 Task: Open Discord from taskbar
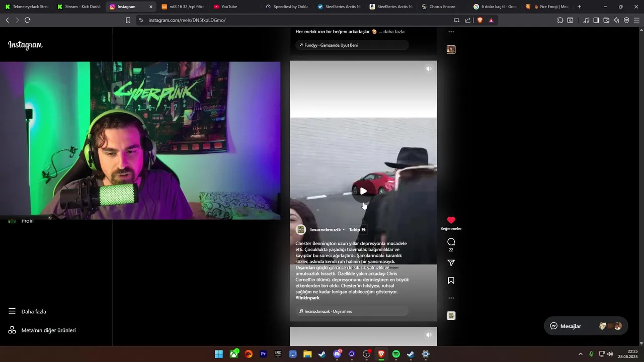click(x=337, y=354)
